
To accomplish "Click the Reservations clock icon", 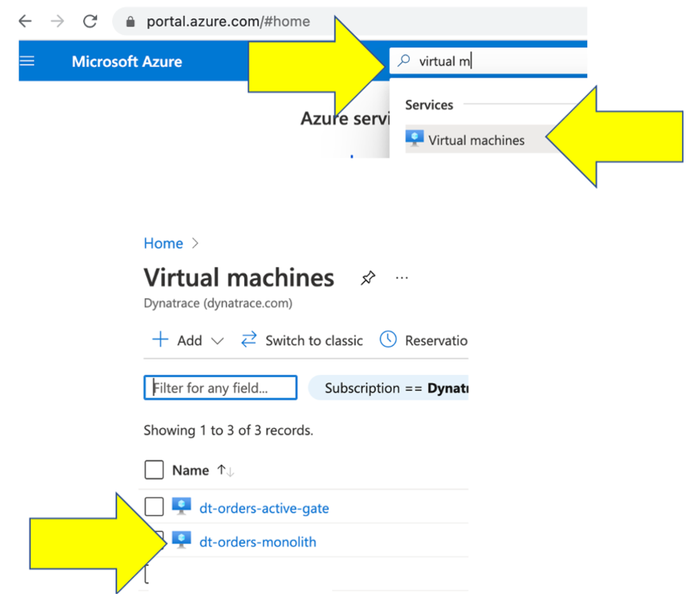I will pos(387,340).
